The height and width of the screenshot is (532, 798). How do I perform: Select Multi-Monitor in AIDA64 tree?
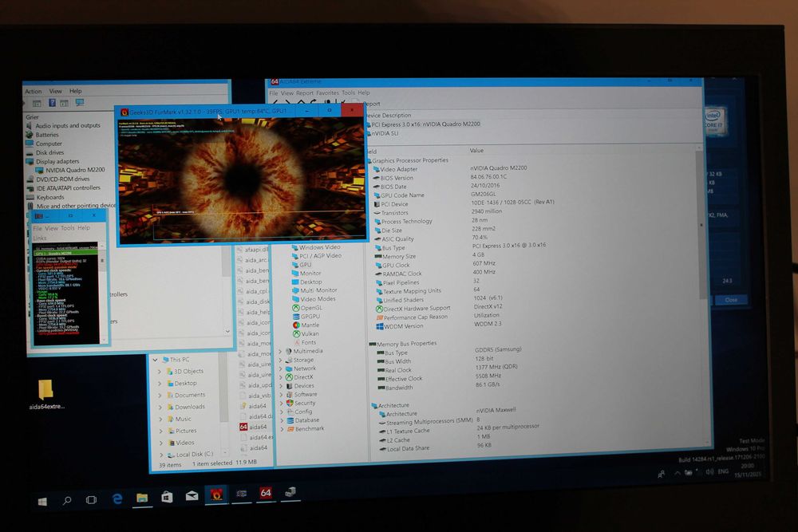[x=314, y=290]
